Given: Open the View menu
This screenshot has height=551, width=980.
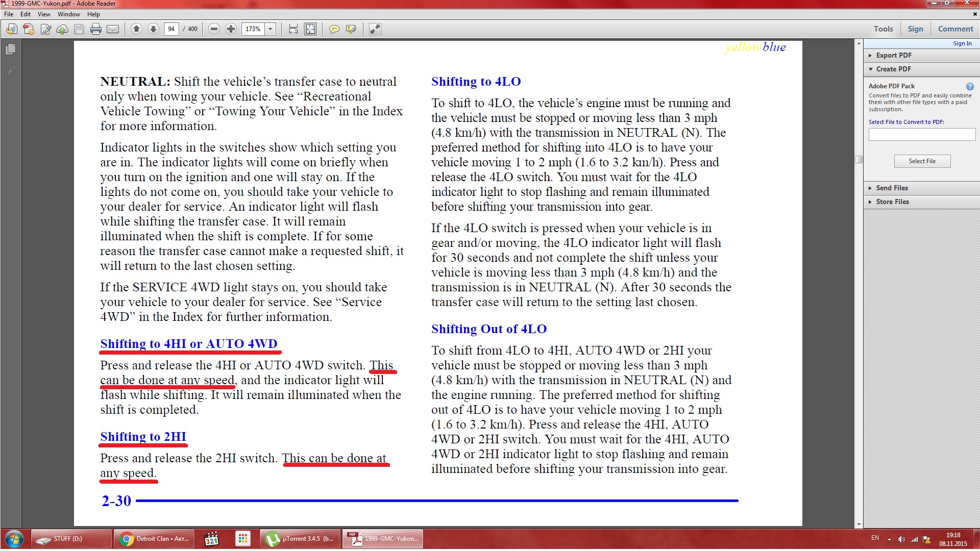Looking at the screenshot, I should 44,14.
